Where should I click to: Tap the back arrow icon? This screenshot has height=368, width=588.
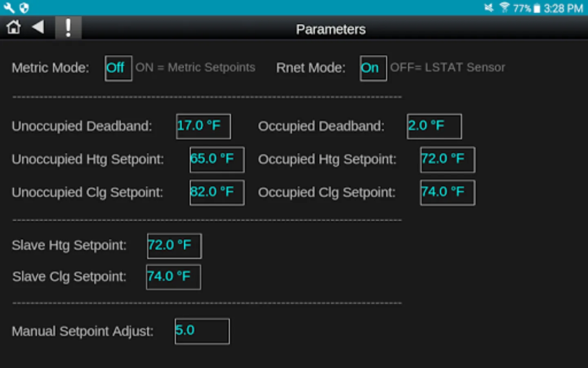[38, 27]
